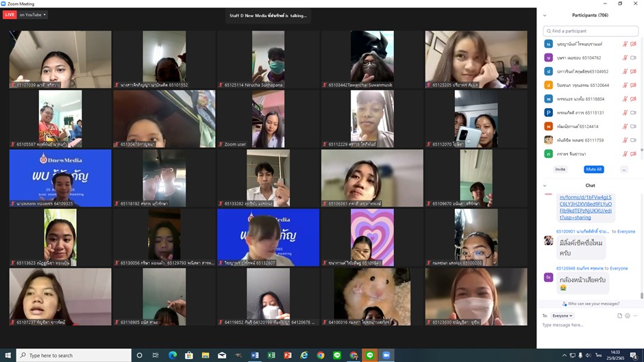Viewport: 644px width, 362px height.
Task: Click the file attachment icon in chat
Action: (x=619, y=315)
